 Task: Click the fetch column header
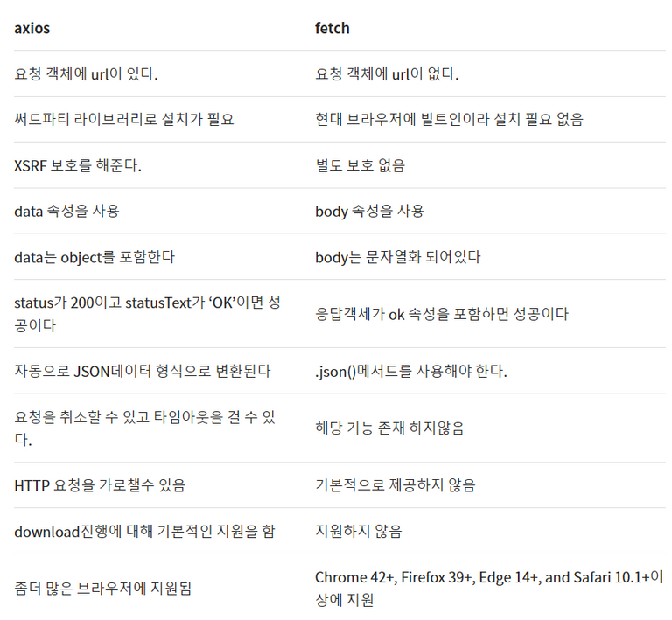pos(332,28)
